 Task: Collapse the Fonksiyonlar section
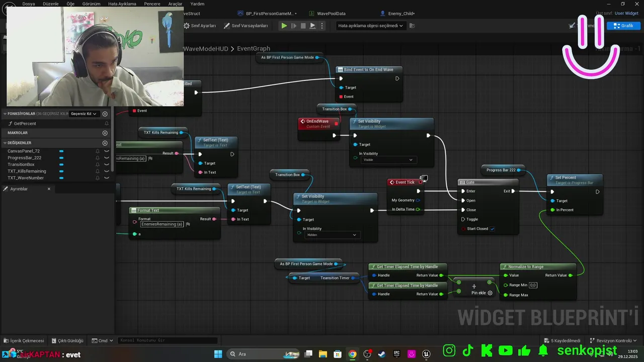5,114
